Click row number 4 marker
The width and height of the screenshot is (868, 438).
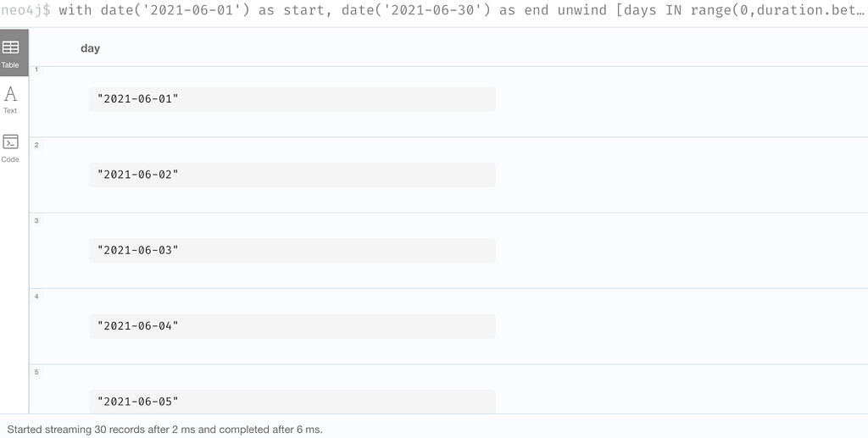(x=36, y=297)
